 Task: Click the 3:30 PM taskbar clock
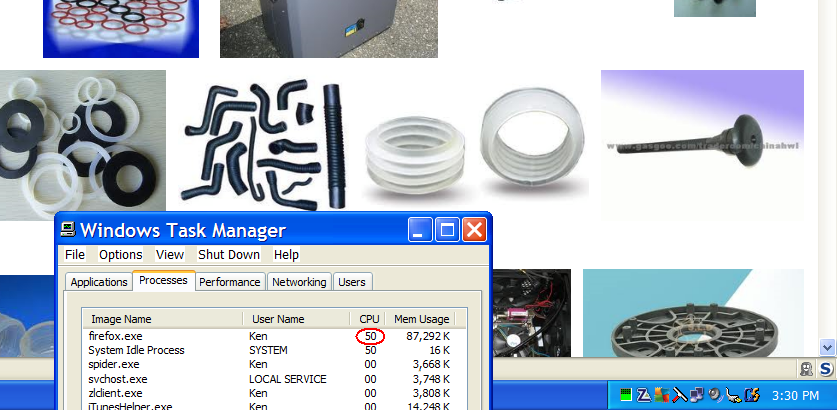tap(795, 396)
